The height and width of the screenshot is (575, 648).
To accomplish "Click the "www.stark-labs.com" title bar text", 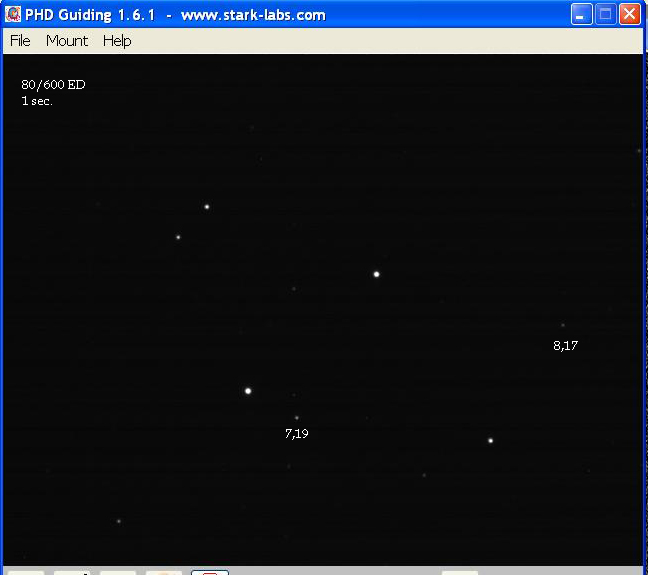I will (x=253, y=15).
